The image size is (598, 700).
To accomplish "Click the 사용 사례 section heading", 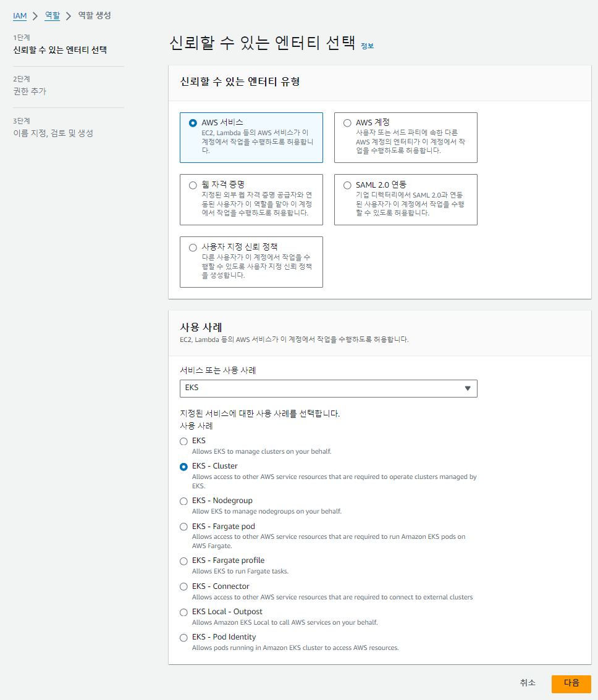I will (x=201, y=327).
